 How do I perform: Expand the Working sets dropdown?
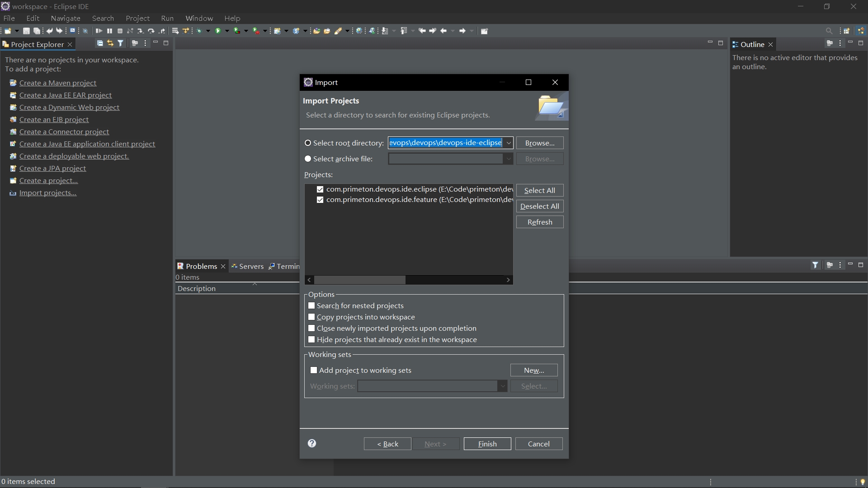pos(503,386)
